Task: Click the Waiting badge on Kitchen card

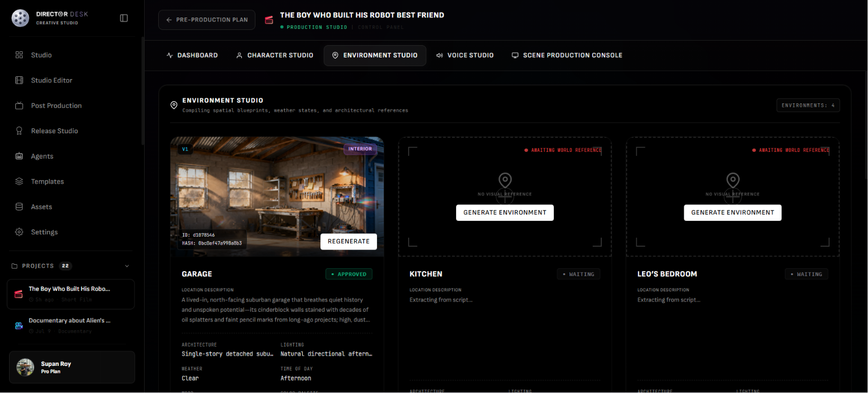Action: (x=578, y=274)
